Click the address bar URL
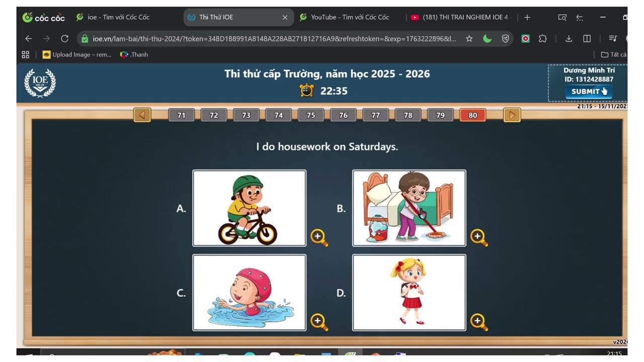 click(274, 39)
